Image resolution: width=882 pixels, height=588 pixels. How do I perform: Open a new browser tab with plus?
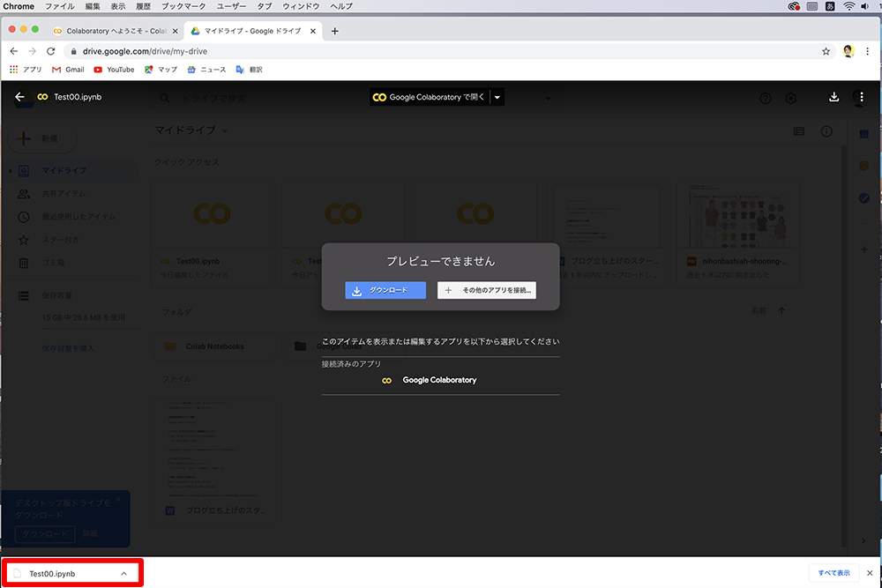pyautogui.click(x=334, y=31)
